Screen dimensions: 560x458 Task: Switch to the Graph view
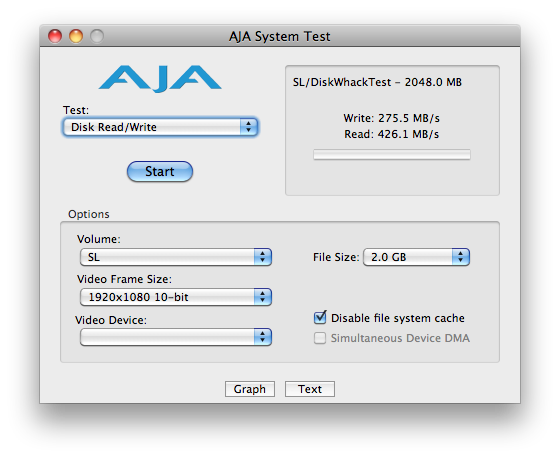tap(250, 389)
